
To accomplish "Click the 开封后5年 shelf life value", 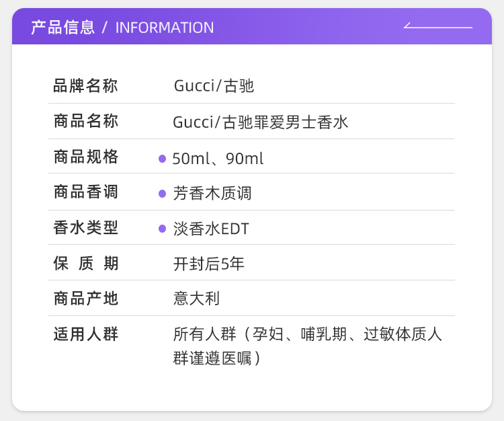I will [208, 264].
